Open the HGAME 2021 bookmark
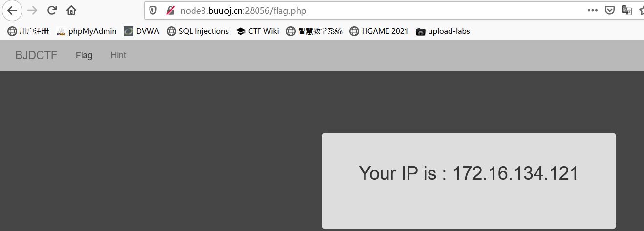The height and width of the screenshot is (231, 644). 379,31
